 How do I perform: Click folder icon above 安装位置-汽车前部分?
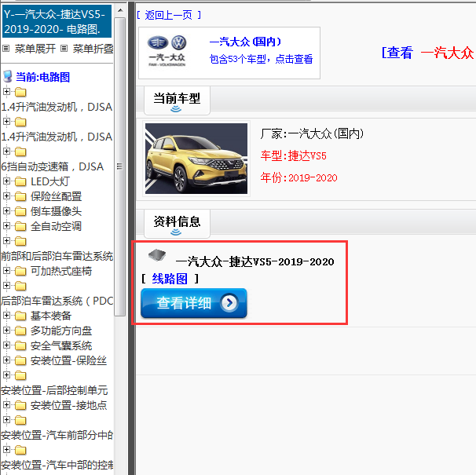pos(20,420)
